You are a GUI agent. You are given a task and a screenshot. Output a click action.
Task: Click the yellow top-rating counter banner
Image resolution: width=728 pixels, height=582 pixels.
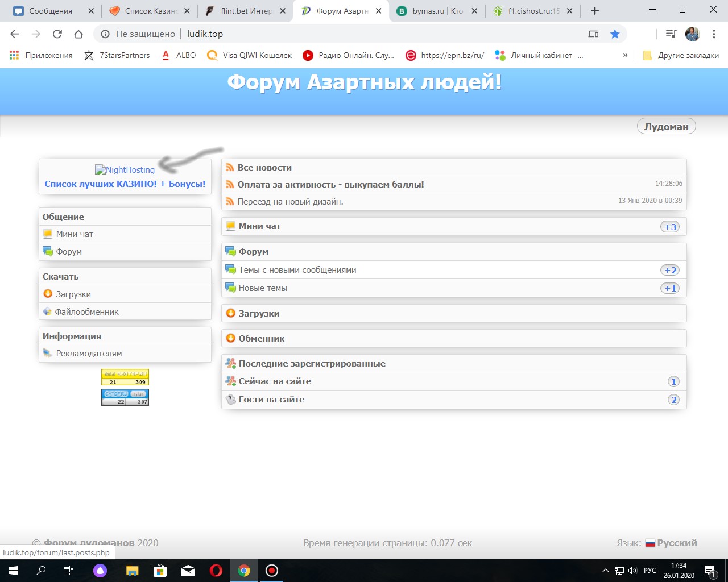coord(125,377)
